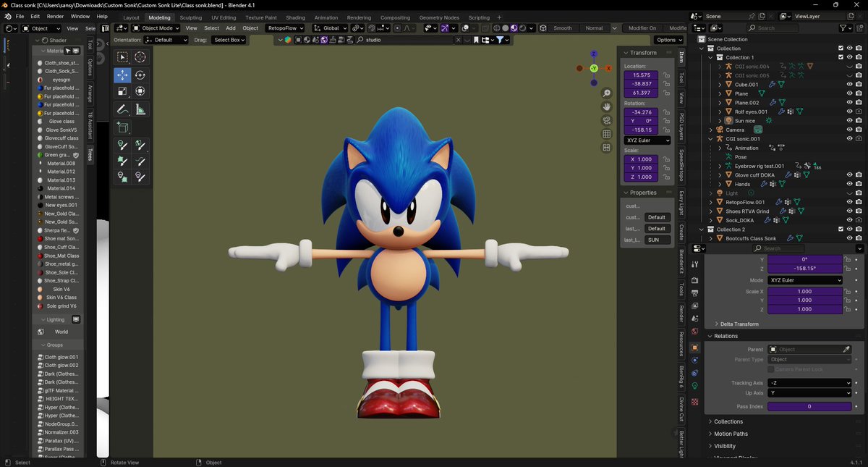Expand the Motion Paths panel
The image size is (868, 467).
[x=731, y=434]
